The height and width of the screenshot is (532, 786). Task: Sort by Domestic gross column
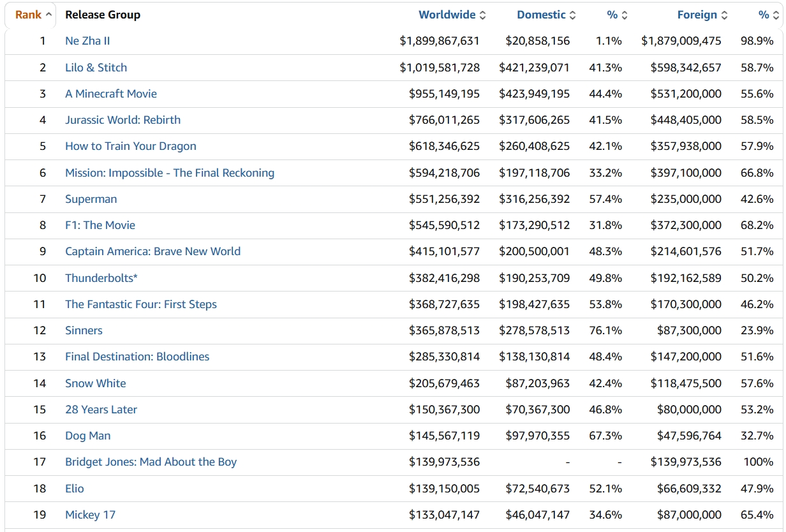[x=546, y=15]
